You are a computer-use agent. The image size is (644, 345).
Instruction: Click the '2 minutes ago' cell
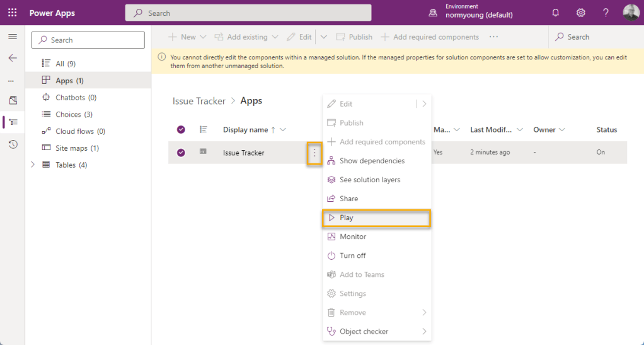coord(490,152)
